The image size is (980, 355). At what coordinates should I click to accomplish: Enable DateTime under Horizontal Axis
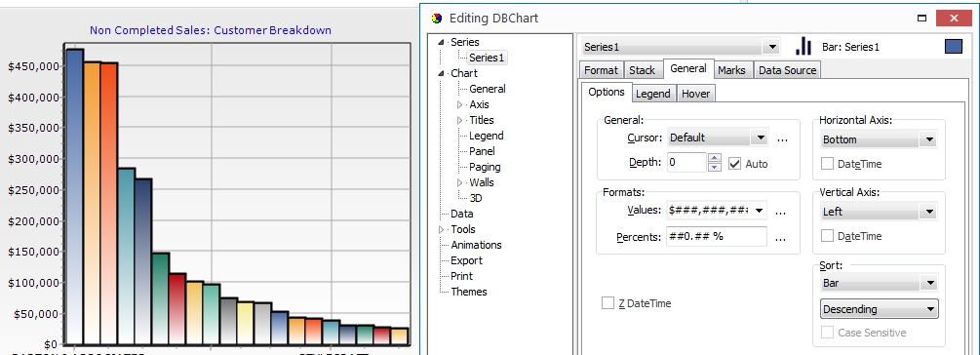coord(827,164)
